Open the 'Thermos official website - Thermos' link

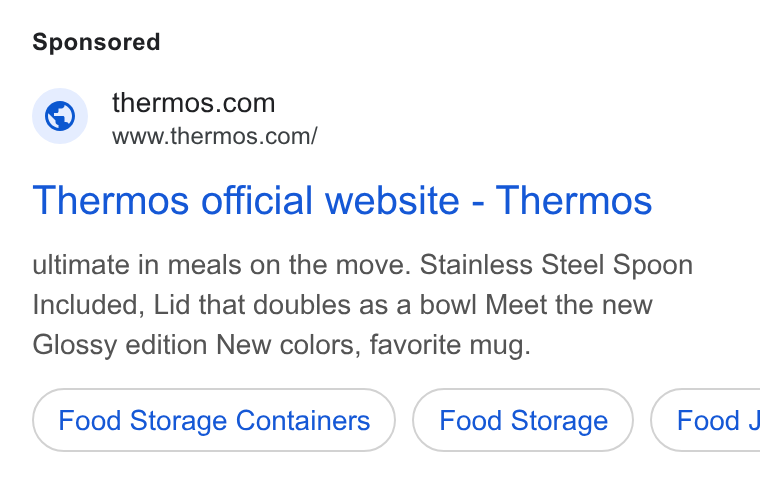coord(342,201)
